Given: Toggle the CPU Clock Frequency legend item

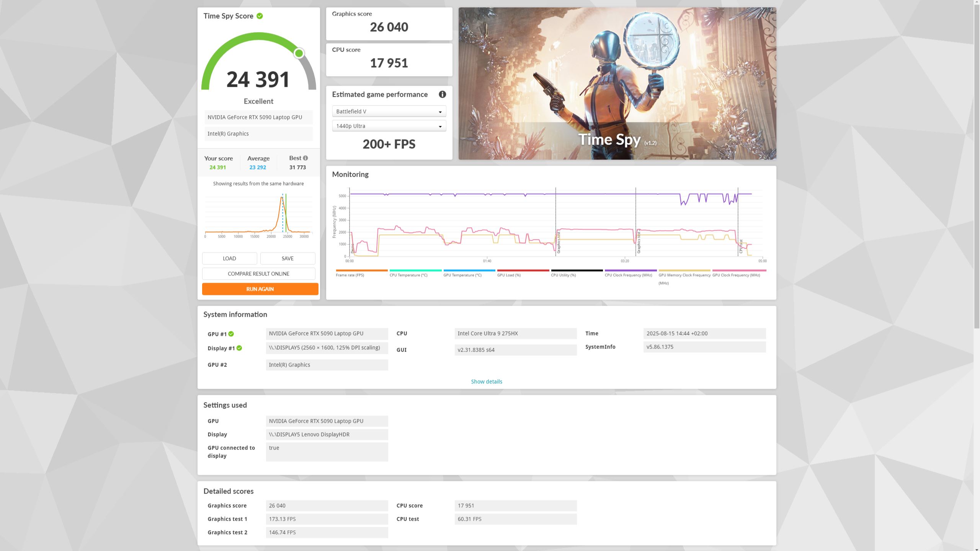Looking at the screenshot, I should 630,273.
